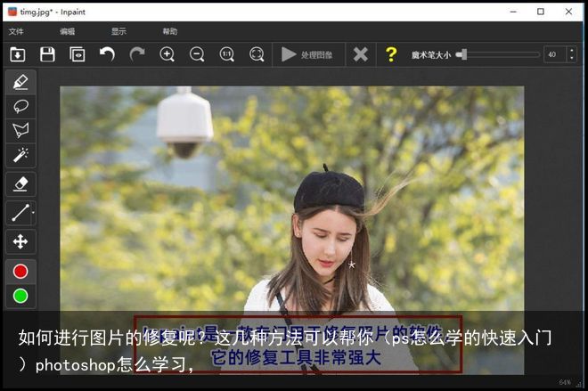Select the Move tool
Viewport: 588px width, 391px height.
click(x=20, y=241)
